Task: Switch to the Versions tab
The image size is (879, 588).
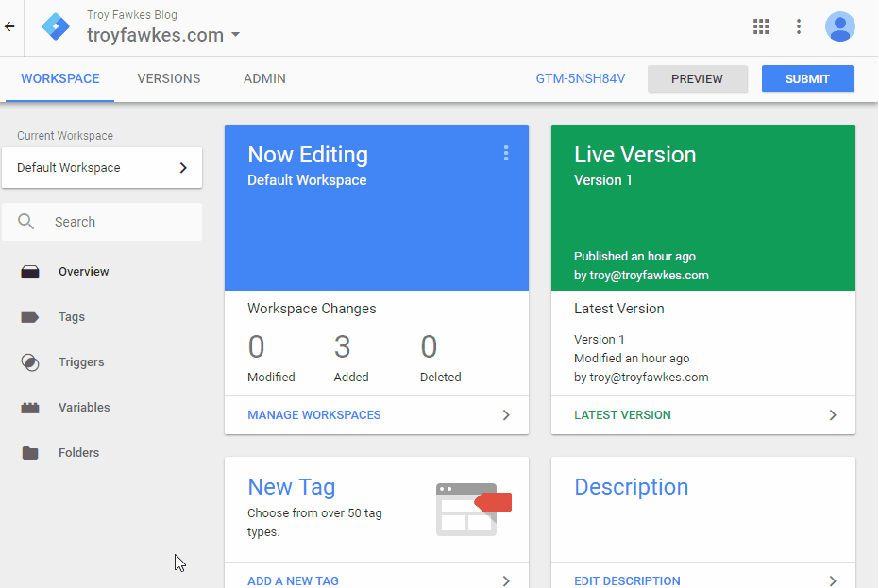Action: coord(169,79)
